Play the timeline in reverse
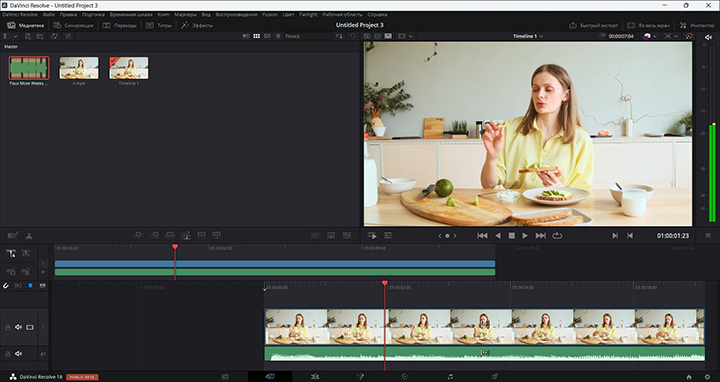The image size is (720, 382). [x=498, y=236]
